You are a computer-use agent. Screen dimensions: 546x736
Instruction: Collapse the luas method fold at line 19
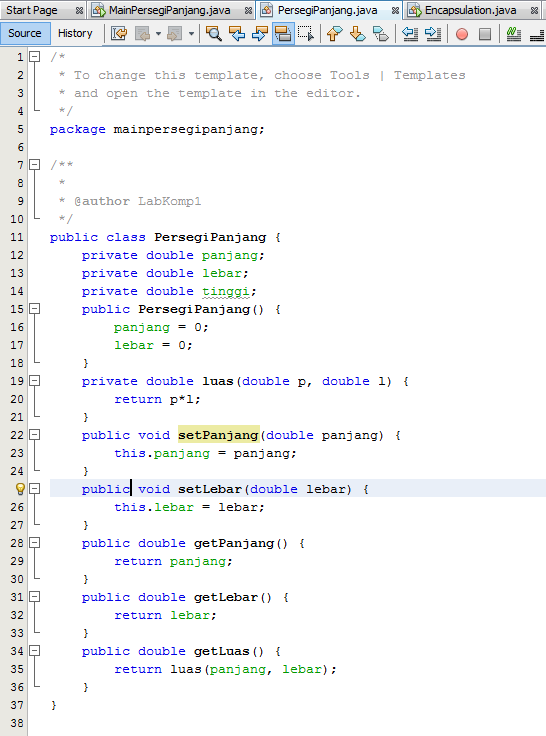(34, 381)
